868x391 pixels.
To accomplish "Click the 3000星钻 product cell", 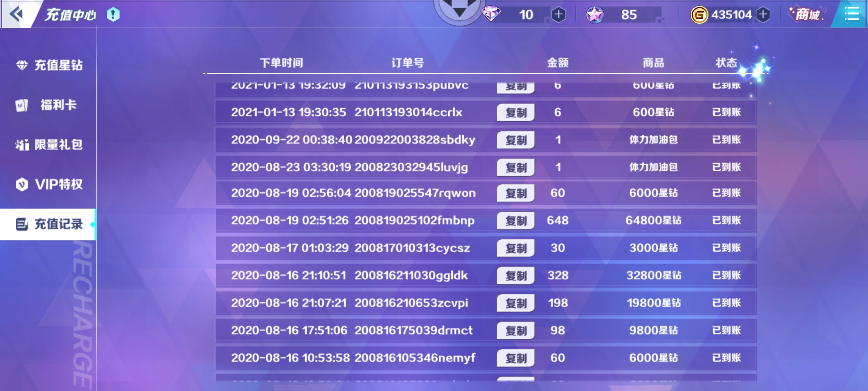I will (x=654, y=248).
